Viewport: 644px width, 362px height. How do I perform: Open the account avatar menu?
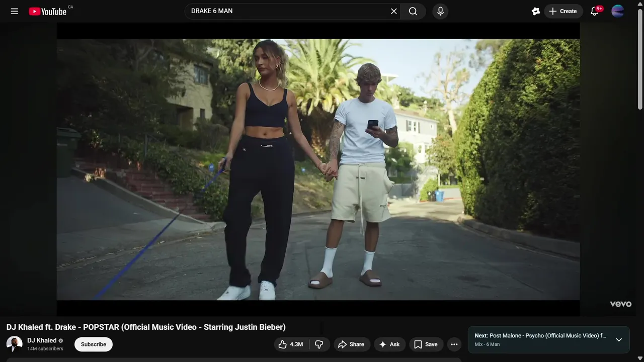(618, 11)
